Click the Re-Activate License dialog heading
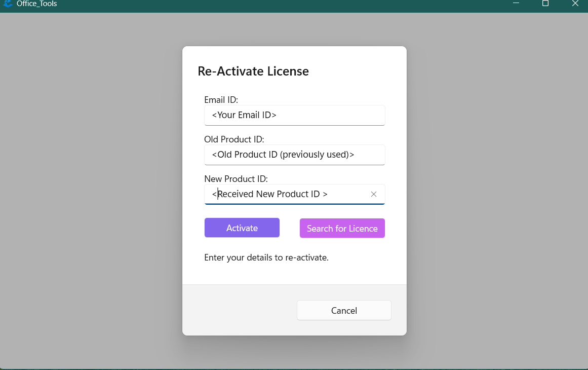Screen dimensions: 588x370 coord(253,71)
